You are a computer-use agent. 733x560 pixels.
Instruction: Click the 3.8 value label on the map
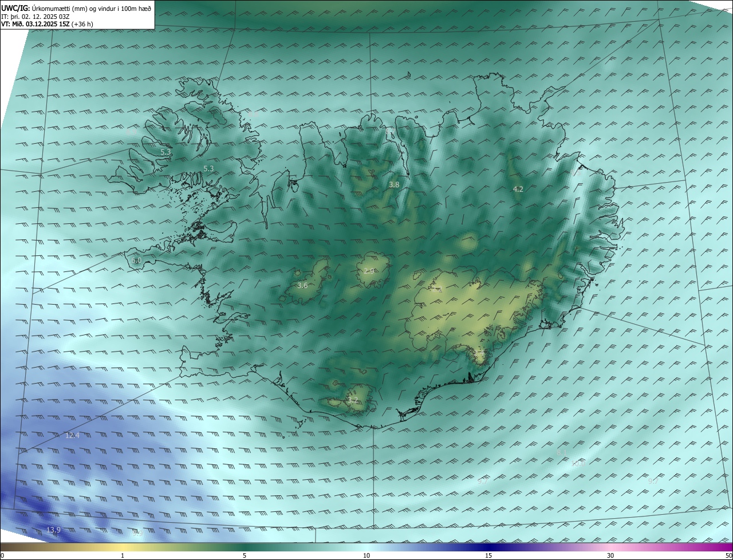394,184
